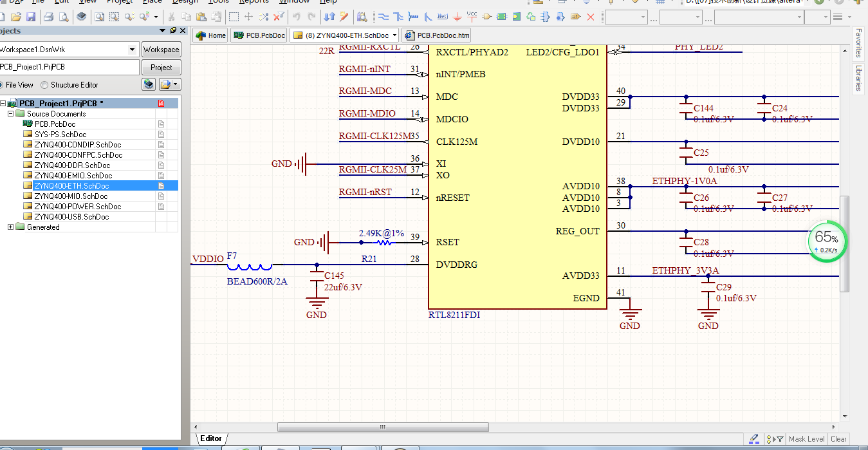The width and height of the screenshot is (868, 450).
Task: Place a port symbol
Action: pos(575,17)
